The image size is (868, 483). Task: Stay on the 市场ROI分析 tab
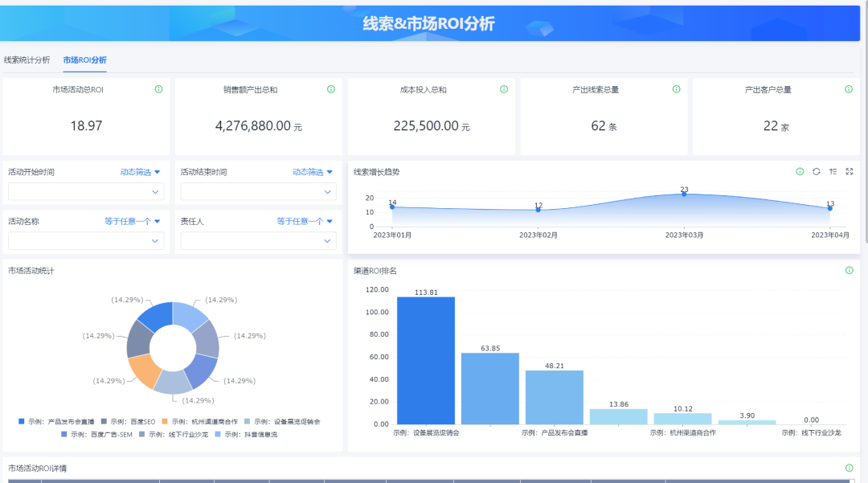click(84, 59)
